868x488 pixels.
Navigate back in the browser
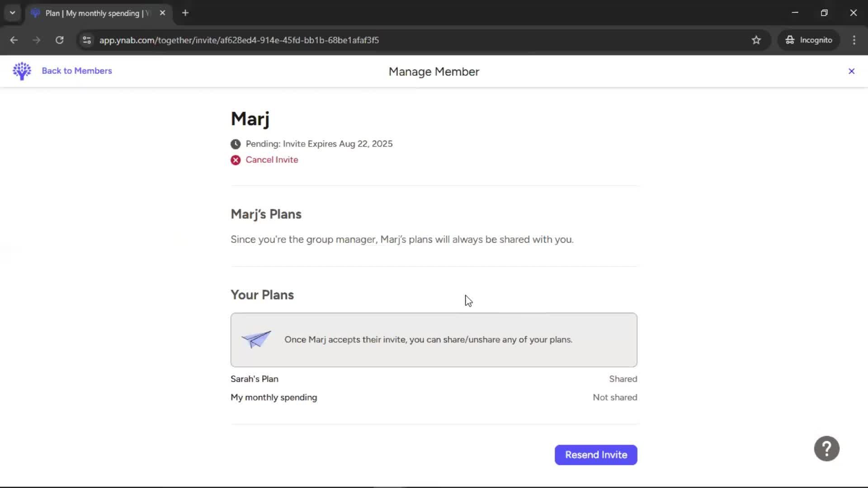pyautogui.click(x=14, y=40)
